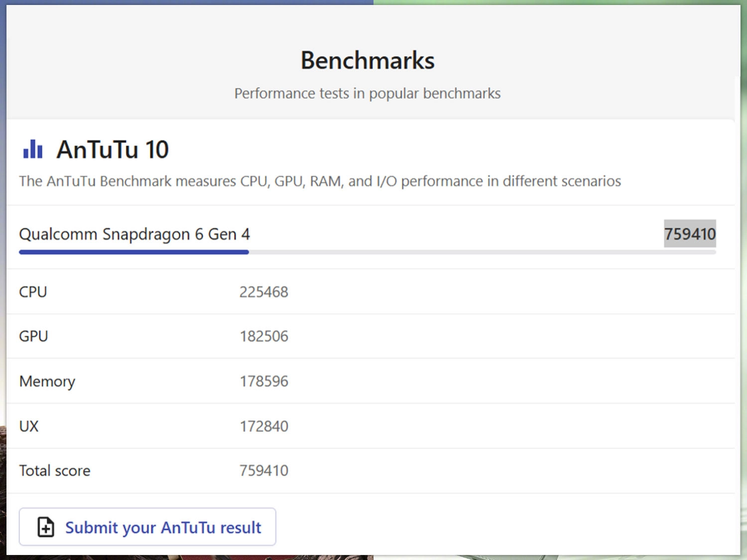This screenshot has width=747, height=560.
Task: Click the Total score value 759410
Action: pos(264,470)
